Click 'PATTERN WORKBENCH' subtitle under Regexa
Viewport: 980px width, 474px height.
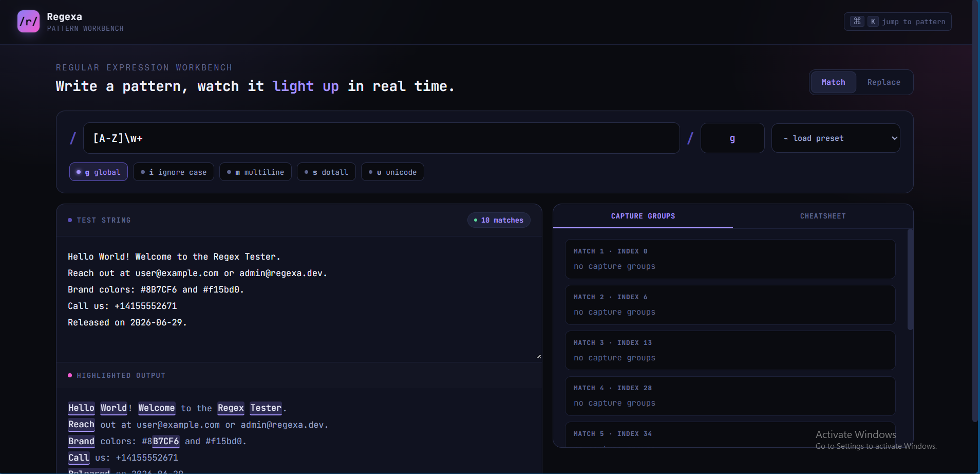coord(85,29)
